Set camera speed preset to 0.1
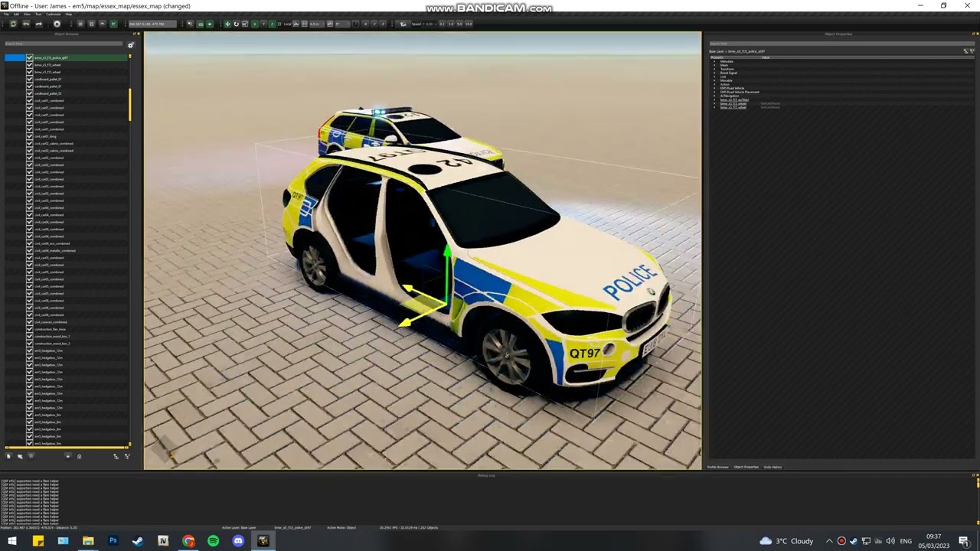The height and width of the screenshot is (551, 980). click(443, 24)
